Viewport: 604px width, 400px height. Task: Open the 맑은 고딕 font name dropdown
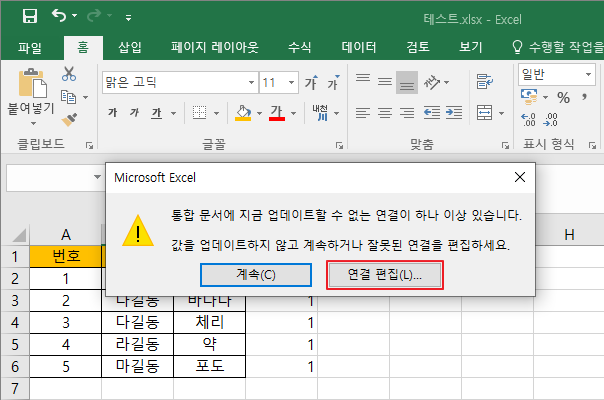(x=251, y=82)
